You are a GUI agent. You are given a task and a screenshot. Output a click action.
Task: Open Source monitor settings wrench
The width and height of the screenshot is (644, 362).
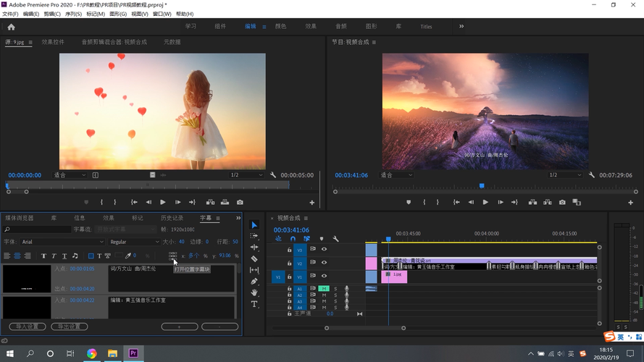(273, 174)
